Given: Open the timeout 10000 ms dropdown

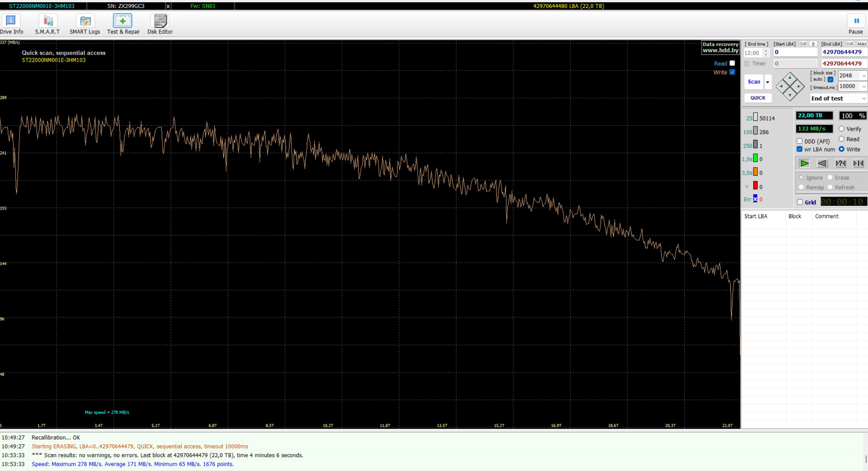Looking at the screenshot, I should (x=864, y=86).
